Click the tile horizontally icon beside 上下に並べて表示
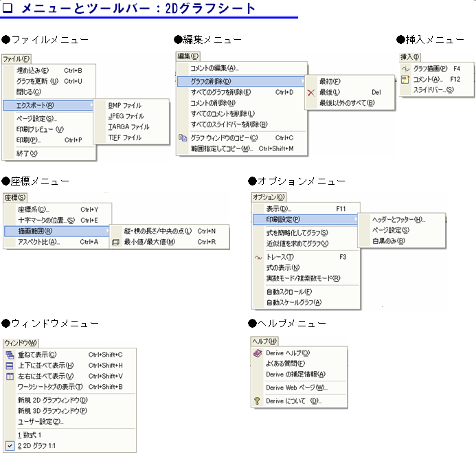This screenshot has width=476, height=470. pos(10,366)
